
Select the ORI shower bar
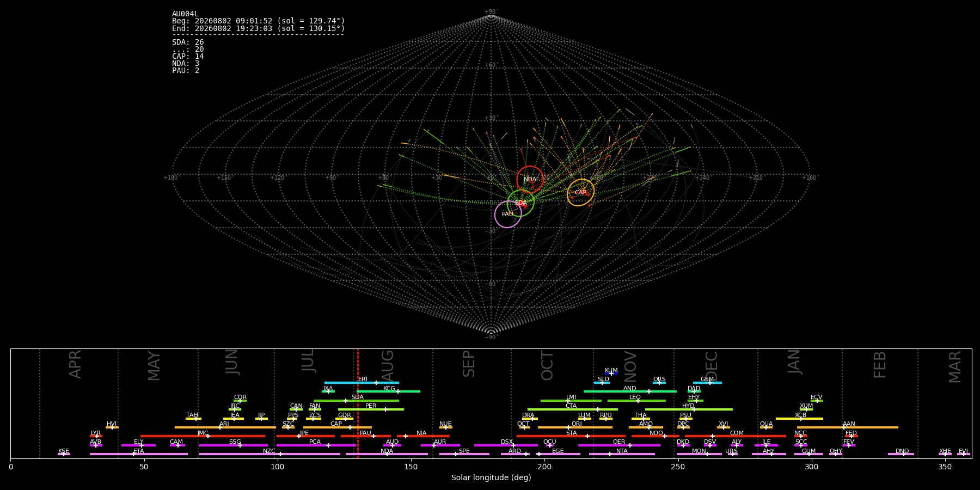click(x=575, y=427)
